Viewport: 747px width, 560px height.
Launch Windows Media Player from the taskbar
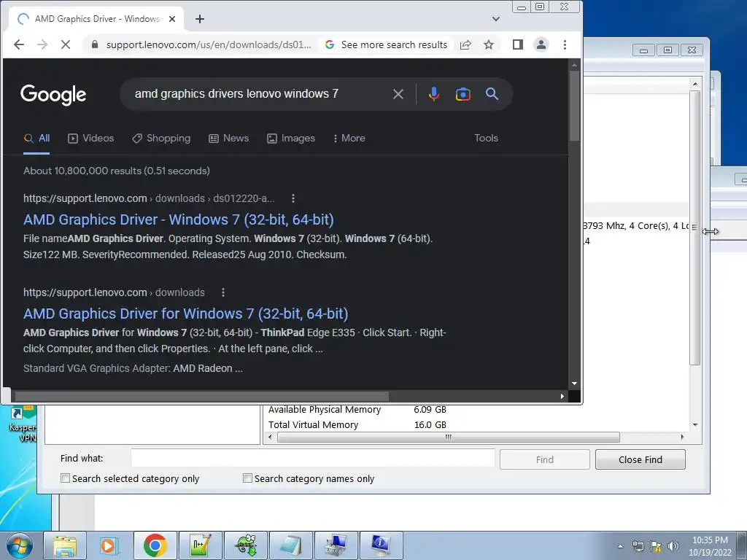[109, 545]
